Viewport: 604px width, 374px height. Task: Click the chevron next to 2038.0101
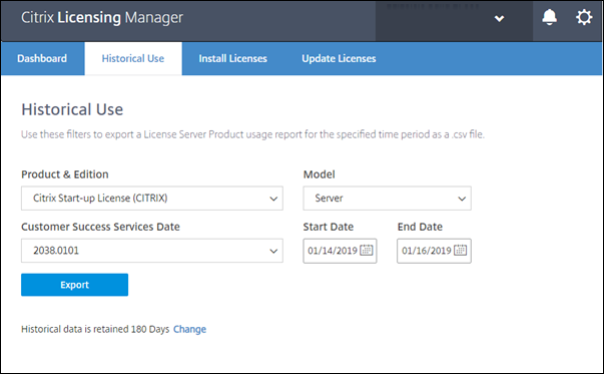point(273,251)
